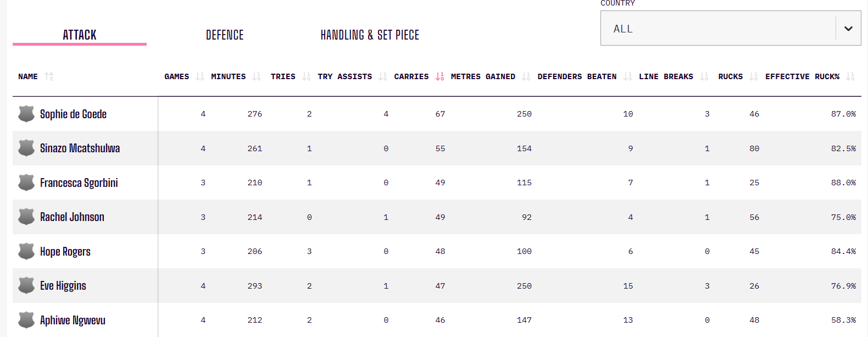The image size is (868, 337).
Task: Click Rucks column sort icon
Action: [x=753, y=76]
